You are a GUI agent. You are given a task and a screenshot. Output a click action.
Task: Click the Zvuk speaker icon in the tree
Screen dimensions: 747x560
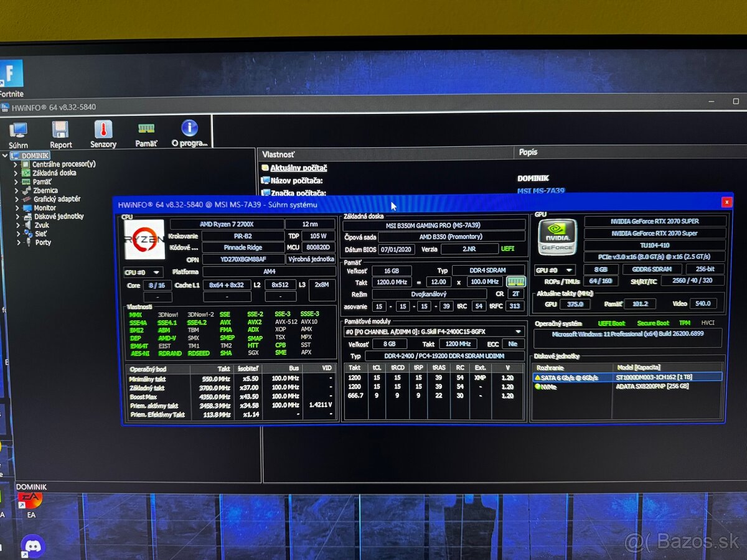pos(27,225)
